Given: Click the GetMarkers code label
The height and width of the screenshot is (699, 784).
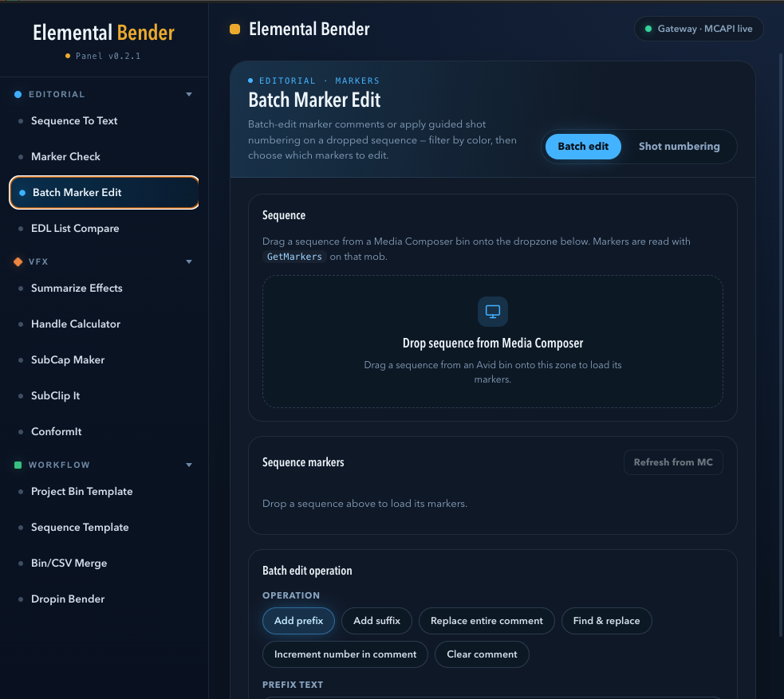Looking at the screenshot, I should click(294, 257).
